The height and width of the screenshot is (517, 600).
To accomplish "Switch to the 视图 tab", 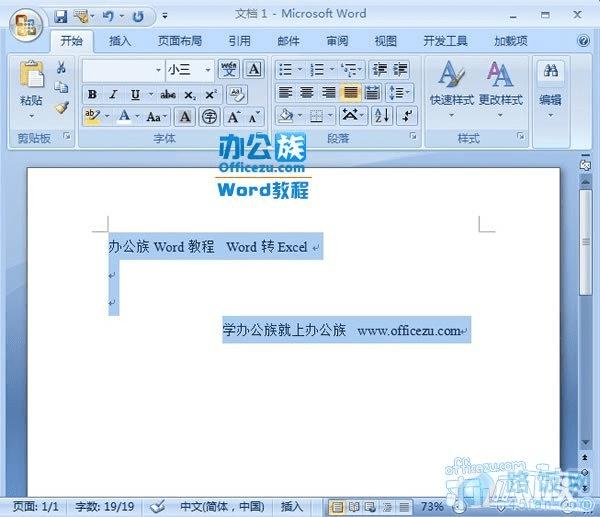I will pyautogui.click(x=386, y=41).
